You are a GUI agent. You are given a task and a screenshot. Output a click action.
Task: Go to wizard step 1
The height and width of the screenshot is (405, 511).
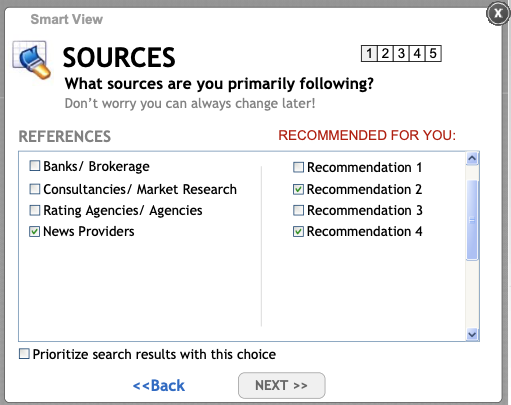tap(369, 54)
